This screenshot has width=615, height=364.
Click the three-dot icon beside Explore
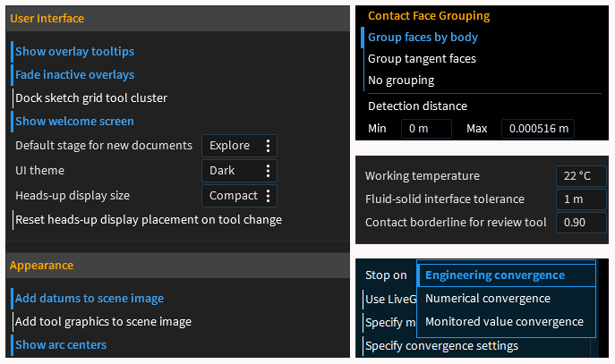pos(268,146)
